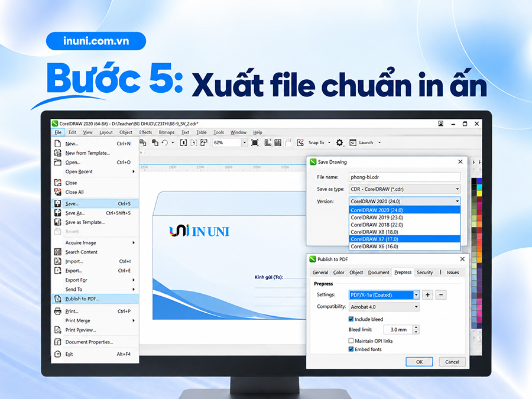Pick the black swatch atop color palette
532x399 pixels.
(x=474, y=181)
